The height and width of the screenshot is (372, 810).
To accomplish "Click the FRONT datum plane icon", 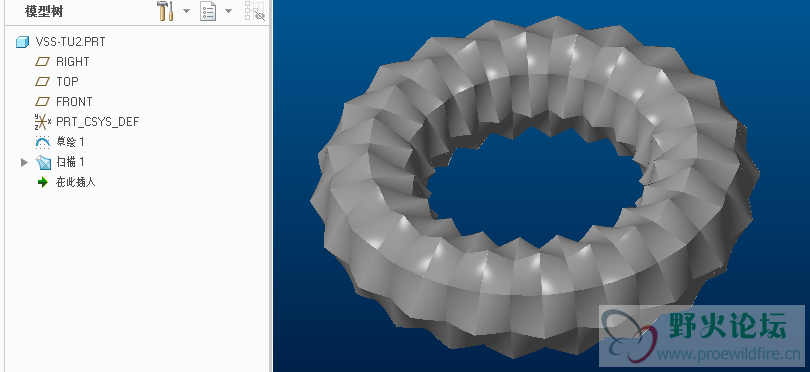I will click(x=42, y=102).
